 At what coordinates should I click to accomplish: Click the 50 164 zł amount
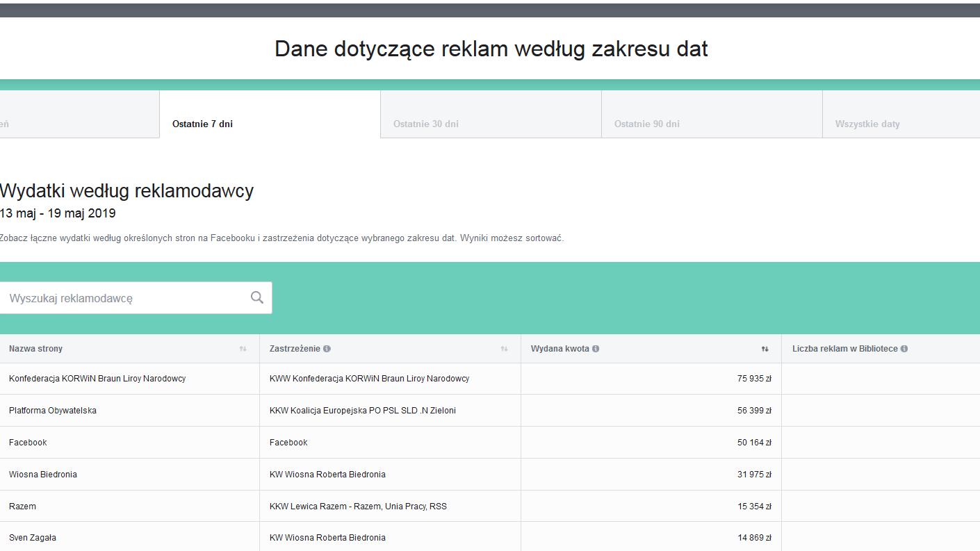click(754, 443)
